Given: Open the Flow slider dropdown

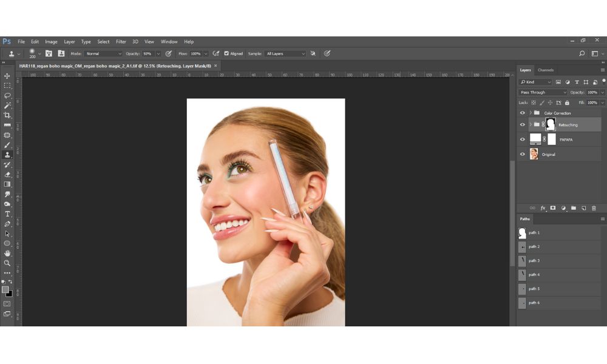Looking at the screenshot, I should 206,54.
